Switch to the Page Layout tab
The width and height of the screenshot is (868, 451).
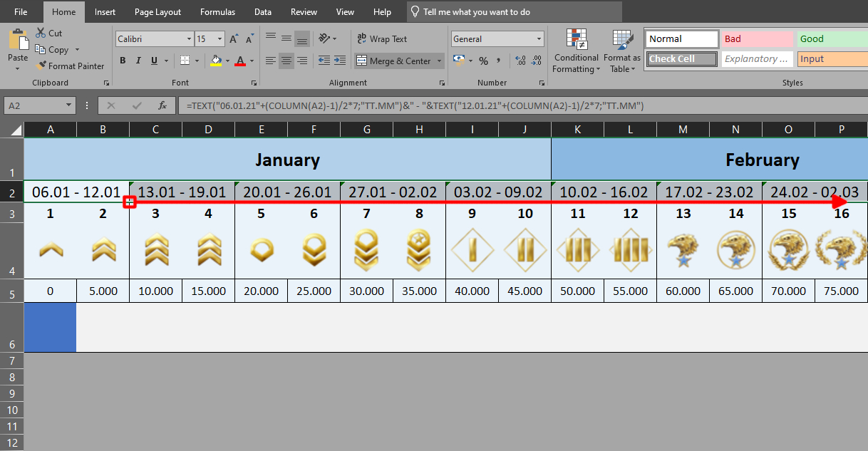157,12
